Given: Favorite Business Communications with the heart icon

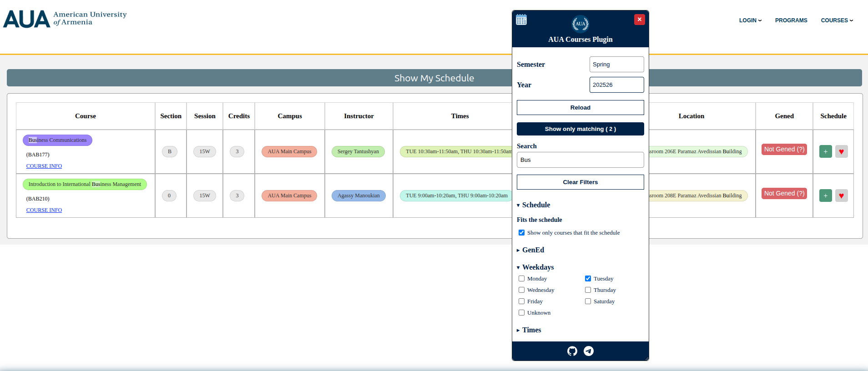Looking at the screenshot, I should tap(841, 151).
